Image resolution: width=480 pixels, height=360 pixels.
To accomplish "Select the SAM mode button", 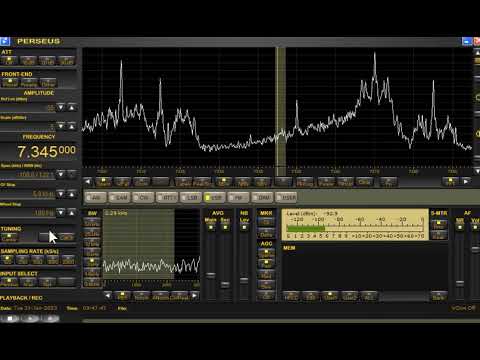I will pyautogui.click(x=120, y=197).
